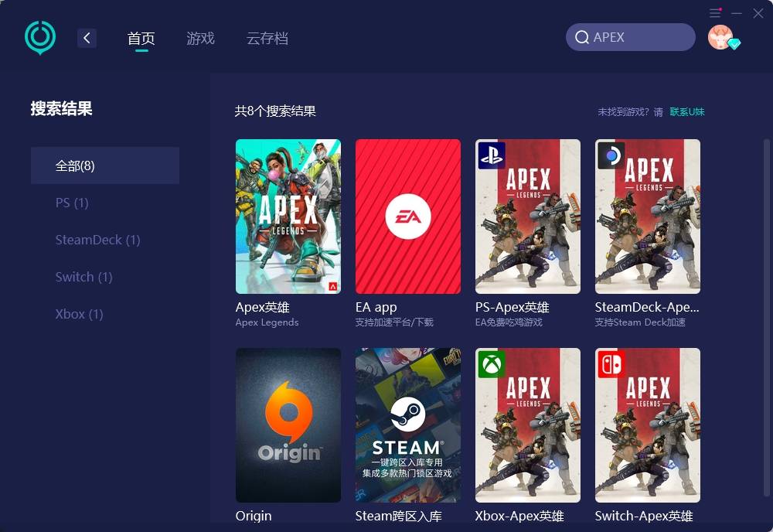Switch to the 首页 tab
The width and height of the screenshot is (773, 532).
pos(141,38)
